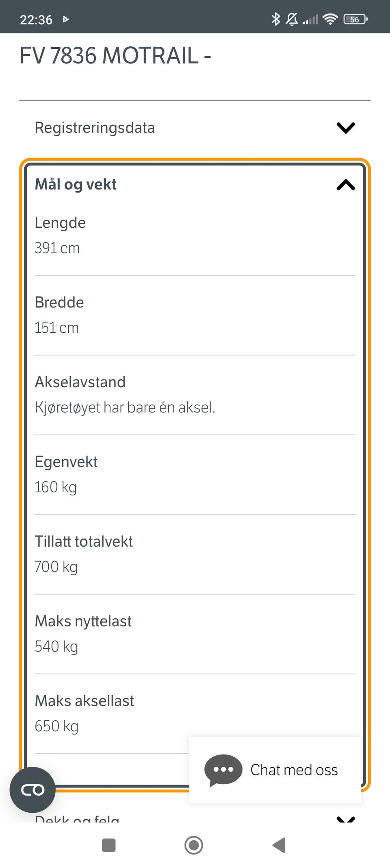Tap the battery level indicator
The height and width of the screenshot is (868, 390).
(x=355, y=19)
